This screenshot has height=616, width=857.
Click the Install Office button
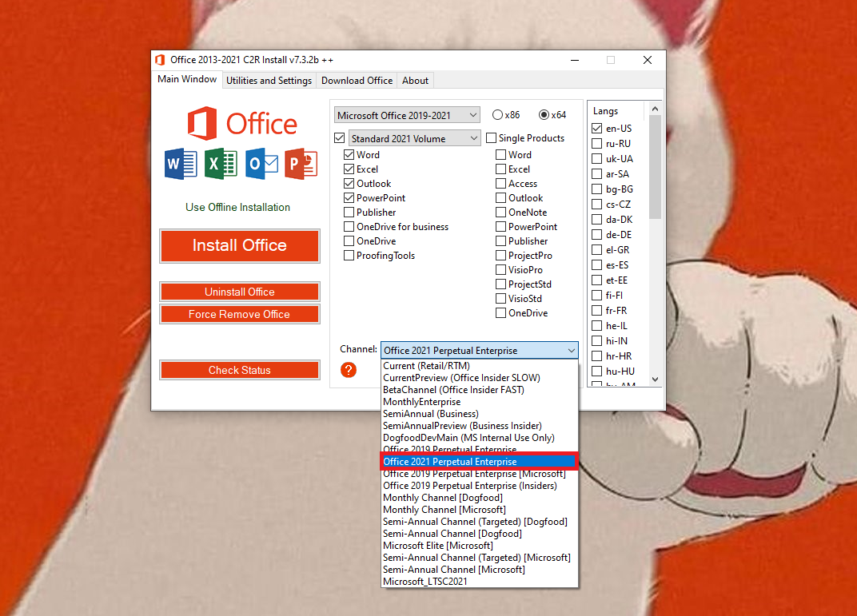click(x=239, y=246)
